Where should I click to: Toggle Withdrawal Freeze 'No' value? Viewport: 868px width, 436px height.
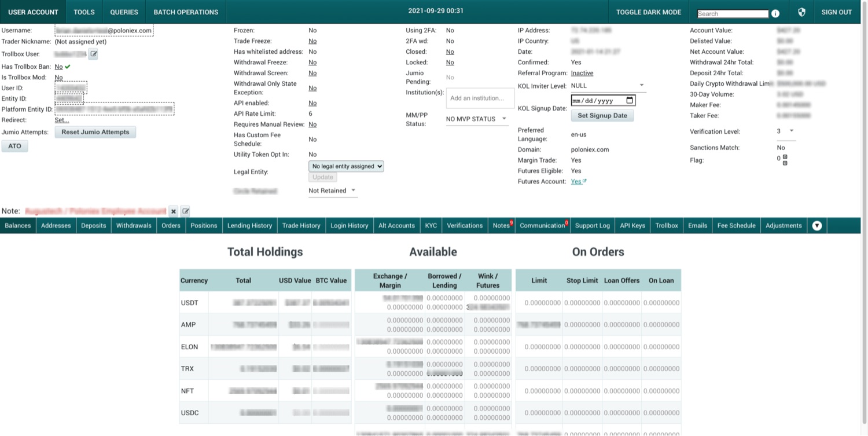[312, 63]
